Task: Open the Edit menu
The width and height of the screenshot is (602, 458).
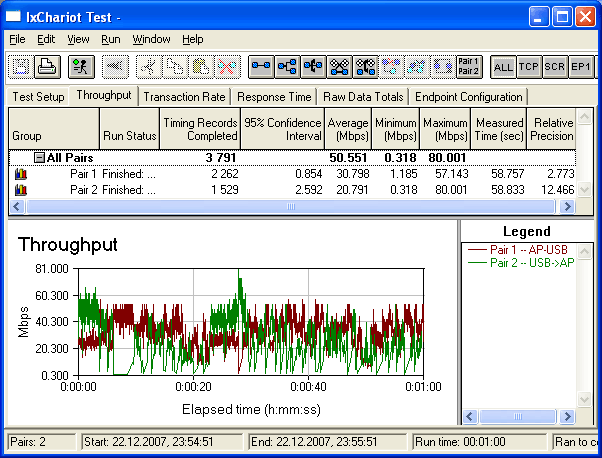Action: 46,39
